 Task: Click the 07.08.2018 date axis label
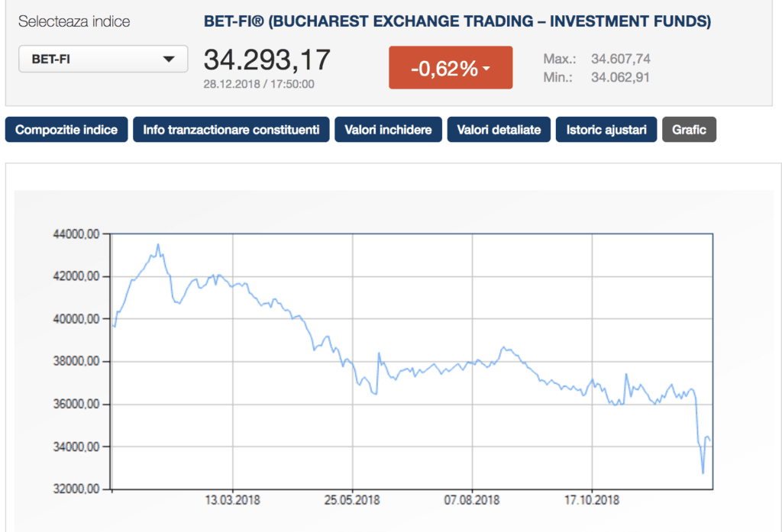[x=472, y=500]
